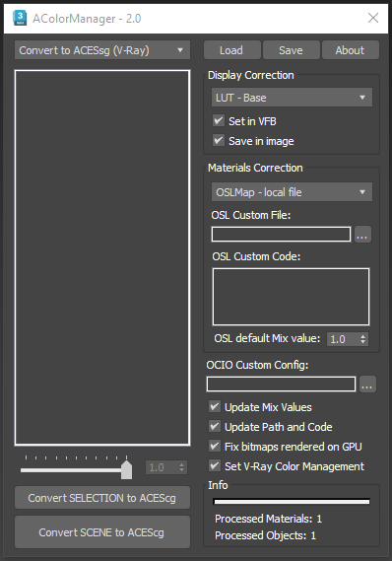
Task: Uncheck Save in image option
Action: coord(219,140)
